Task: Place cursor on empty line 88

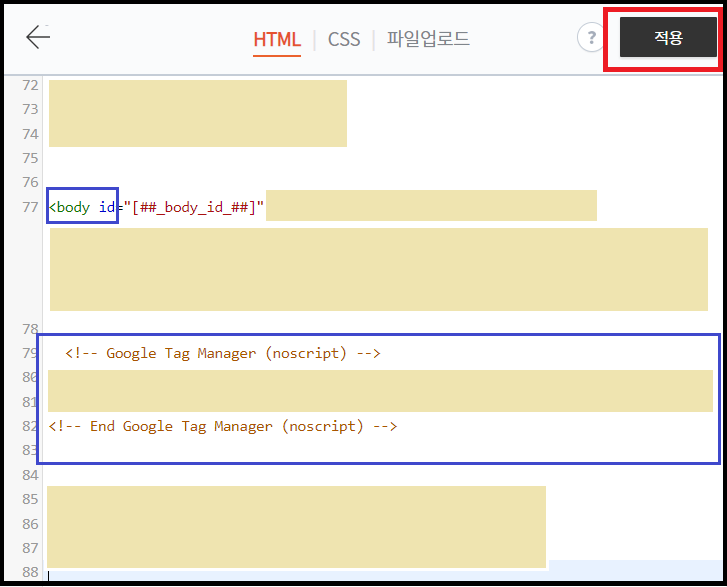Action: pyautogui.click(x=385, y=572)
